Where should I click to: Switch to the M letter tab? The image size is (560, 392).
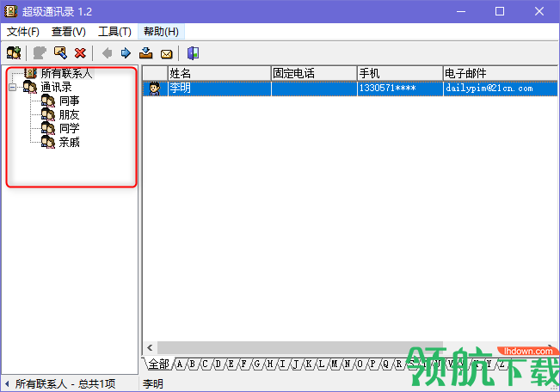click(x=335, y=364)
